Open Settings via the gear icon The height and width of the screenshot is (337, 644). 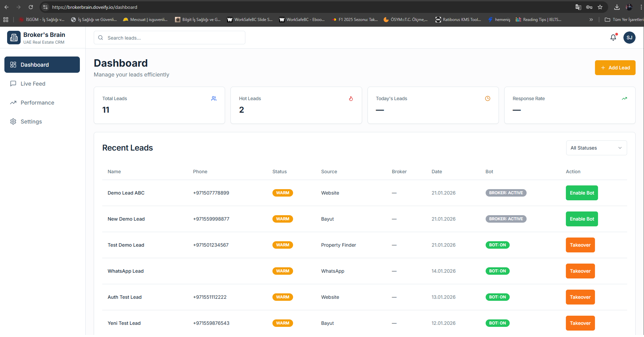click(x=13, y=121)
